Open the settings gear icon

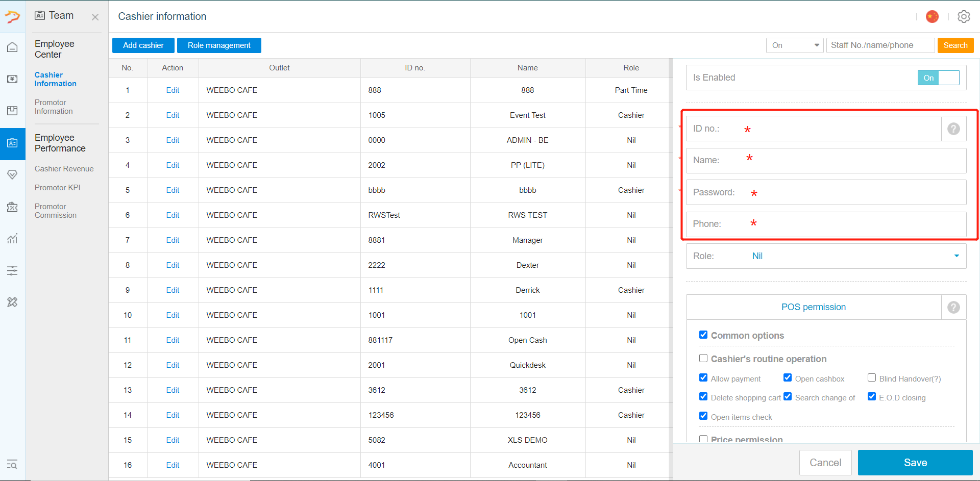(964, 17)
